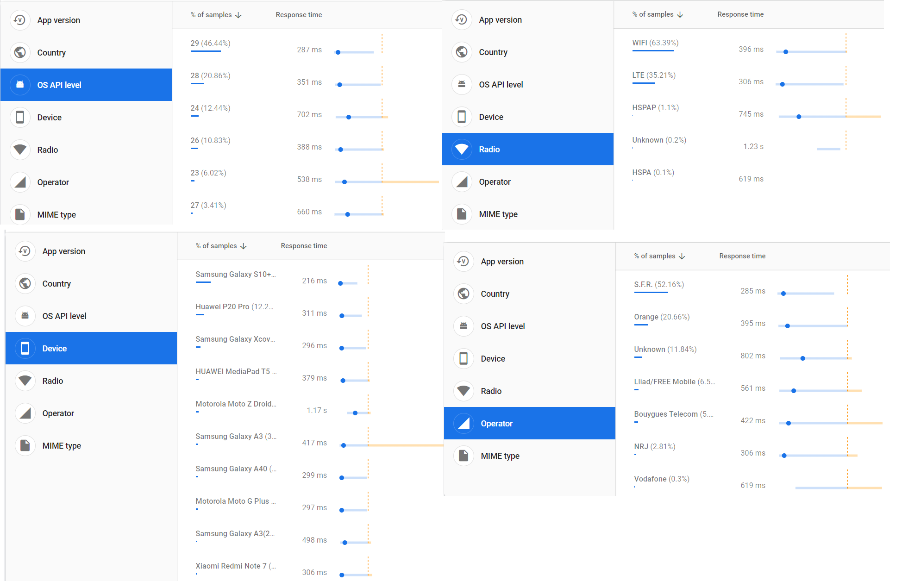This screenshot has width=902, height=588.
Task: Toggle sort arrow above Samsung Galaxy S10+ row
Action: (x=244, y=246)
